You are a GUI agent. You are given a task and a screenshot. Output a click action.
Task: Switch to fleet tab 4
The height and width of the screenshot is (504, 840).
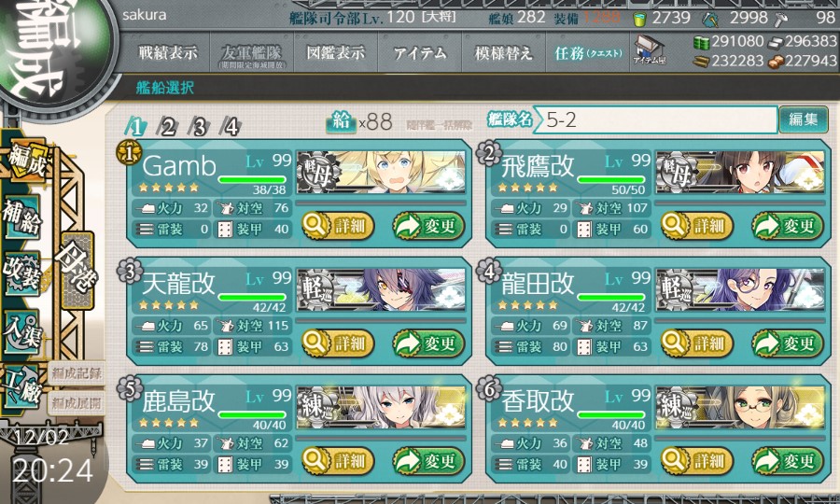pyautogui.click(x=231, y=128)
